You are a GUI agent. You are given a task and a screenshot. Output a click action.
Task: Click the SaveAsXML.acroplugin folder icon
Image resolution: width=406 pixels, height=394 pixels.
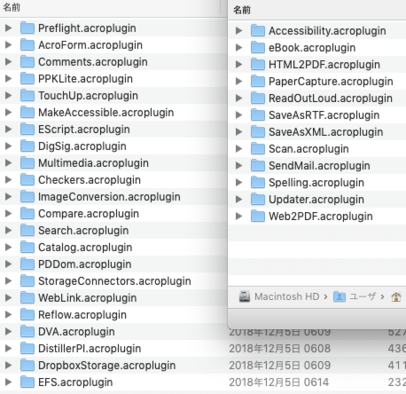(x=258, y=132)
